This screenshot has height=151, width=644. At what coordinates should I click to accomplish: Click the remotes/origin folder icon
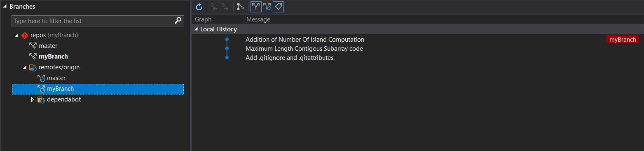coord(33,67)
